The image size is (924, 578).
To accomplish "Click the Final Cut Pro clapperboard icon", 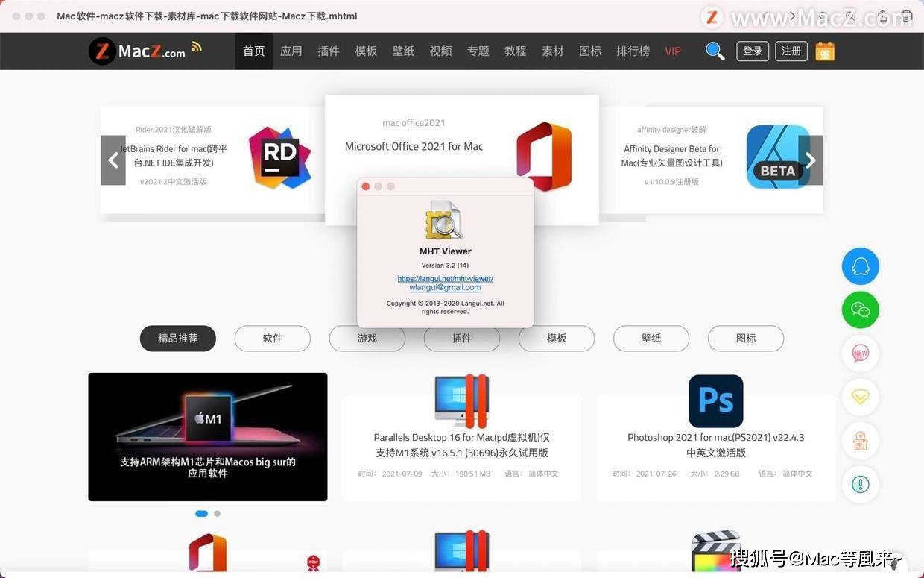I will point(715,553).
